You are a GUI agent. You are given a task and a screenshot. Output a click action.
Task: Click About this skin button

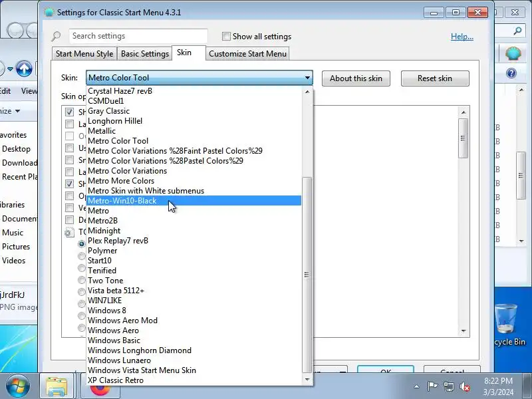[x=356, y=78]
